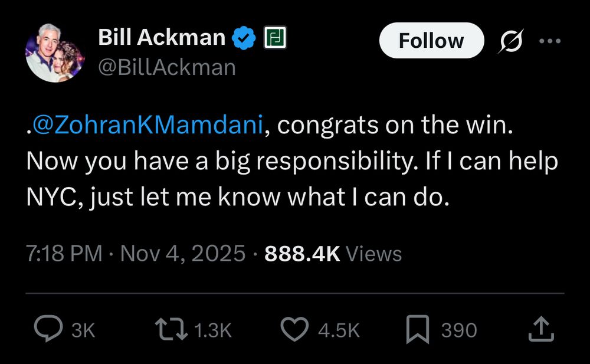Screen dimensions: 590x364
Task: Open the @ZohranKMamdani mention link
Action: coord(148,127)
